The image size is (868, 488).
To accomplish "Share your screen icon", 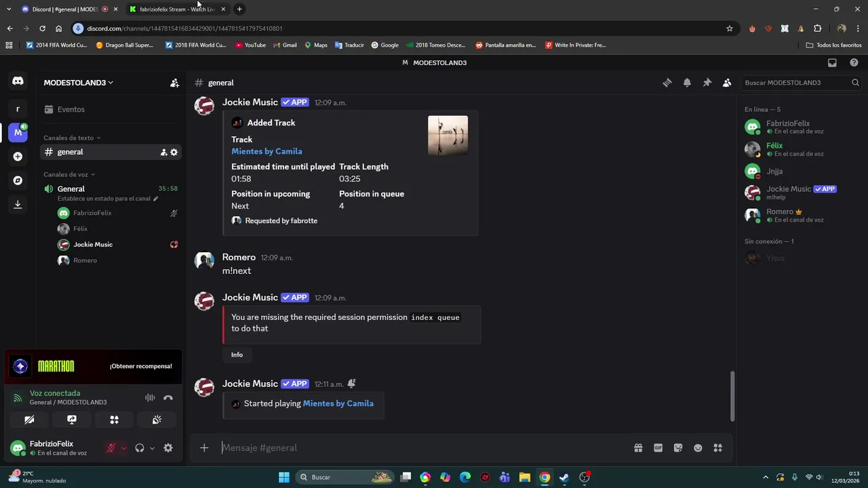I will point(72,420).
